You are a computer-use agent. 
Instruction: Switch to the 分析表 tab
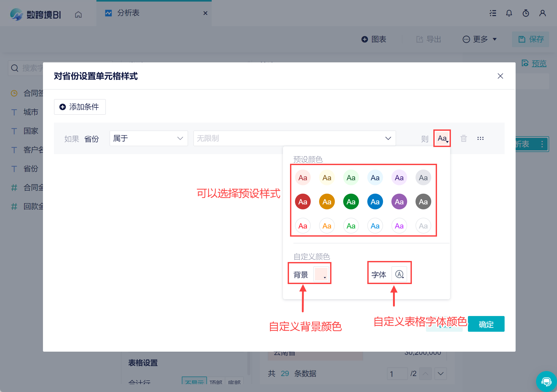(128, 13)
